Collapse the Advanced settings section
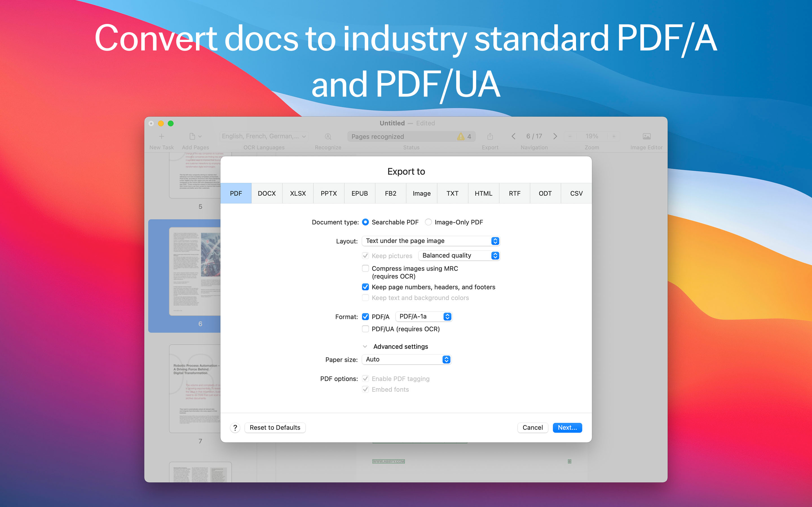812x507 pixels. (x=365, y=346)
